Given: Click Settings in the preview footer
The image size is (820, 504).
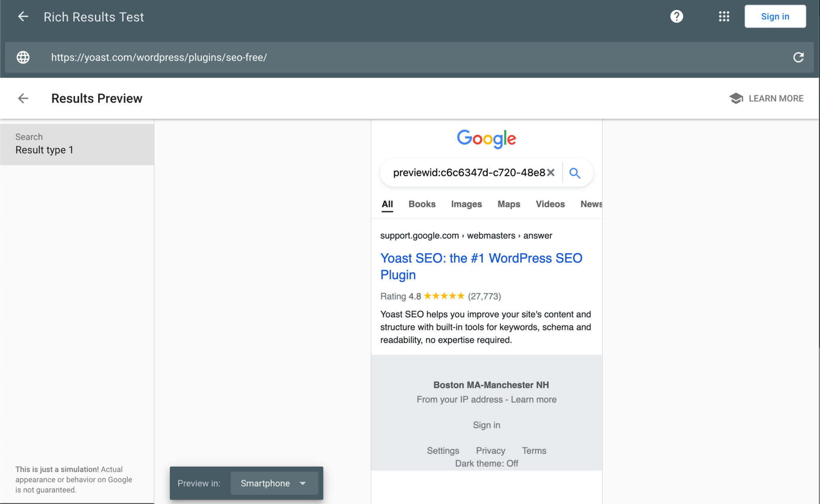Looking at the screenshot, I should point(442,450).
